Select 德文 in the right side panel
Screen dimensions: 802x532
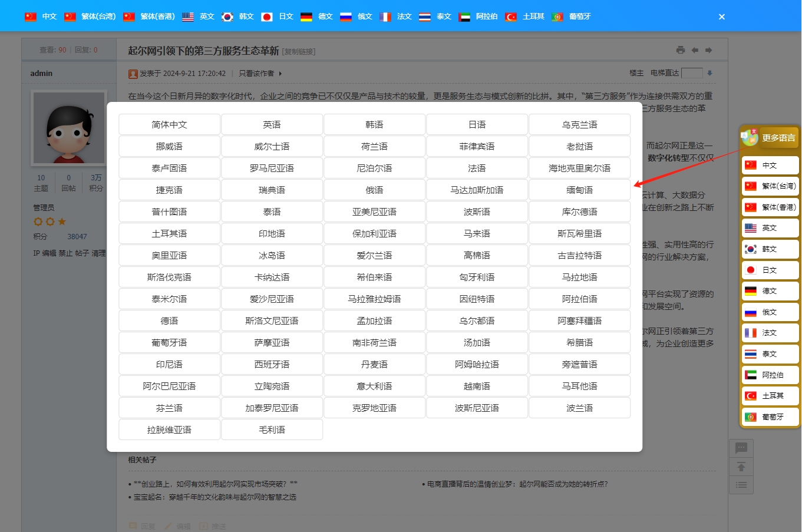(770, 291)
